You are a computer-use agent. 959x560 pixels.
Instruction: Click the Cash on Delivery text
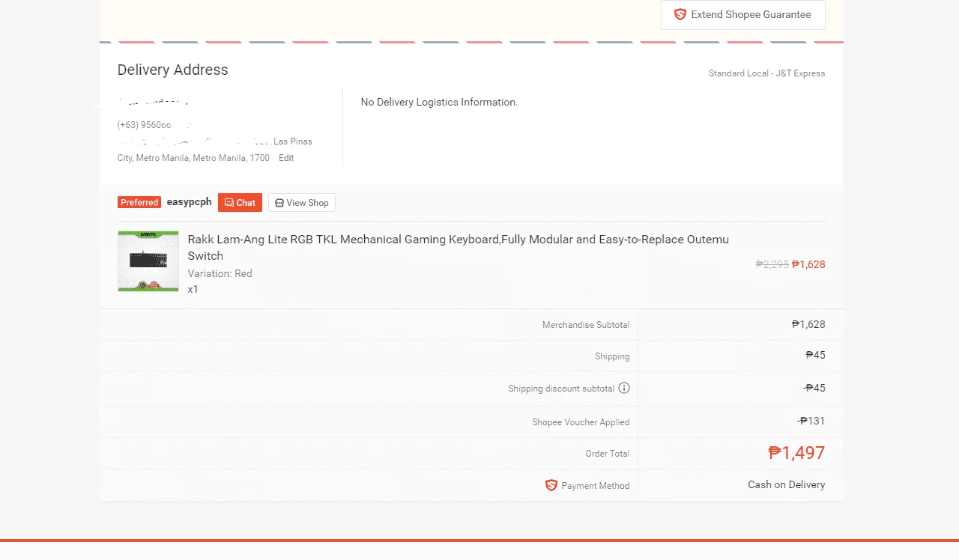[787, 484]
